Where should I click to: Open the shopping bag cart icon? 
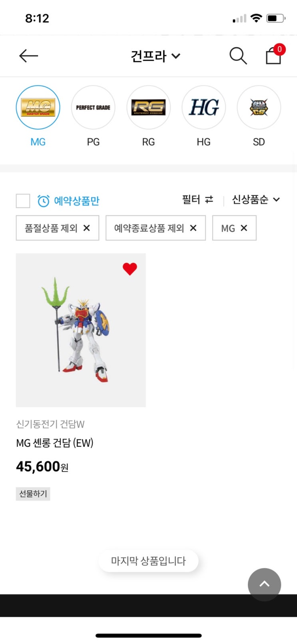coord(274,55)
